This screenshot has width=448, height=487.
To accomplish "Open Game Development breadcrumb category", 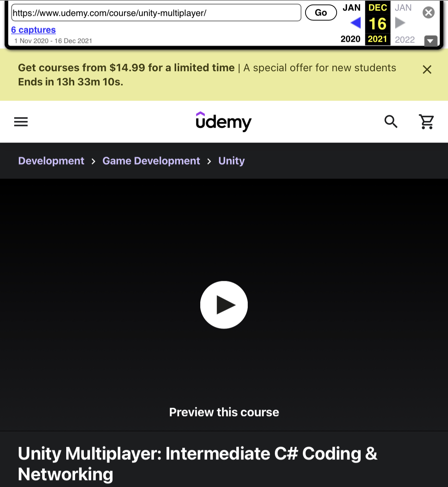I will [151, 161].
